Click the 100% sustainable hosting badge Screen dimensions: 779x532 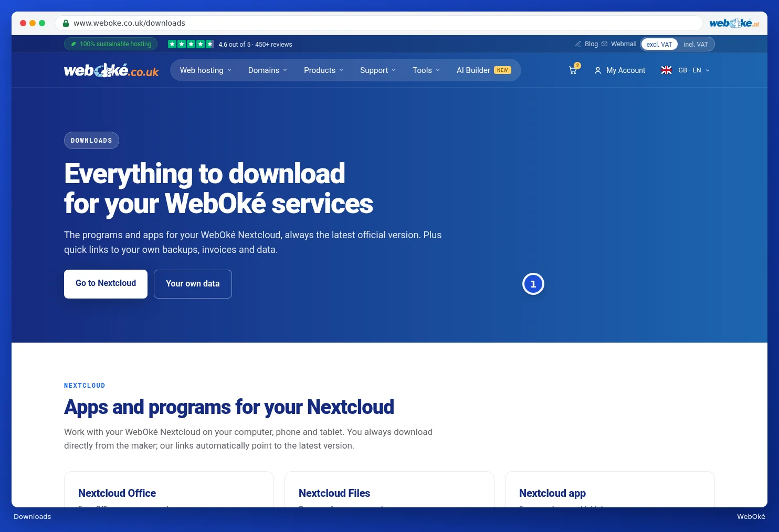click(x=111, y=44)
